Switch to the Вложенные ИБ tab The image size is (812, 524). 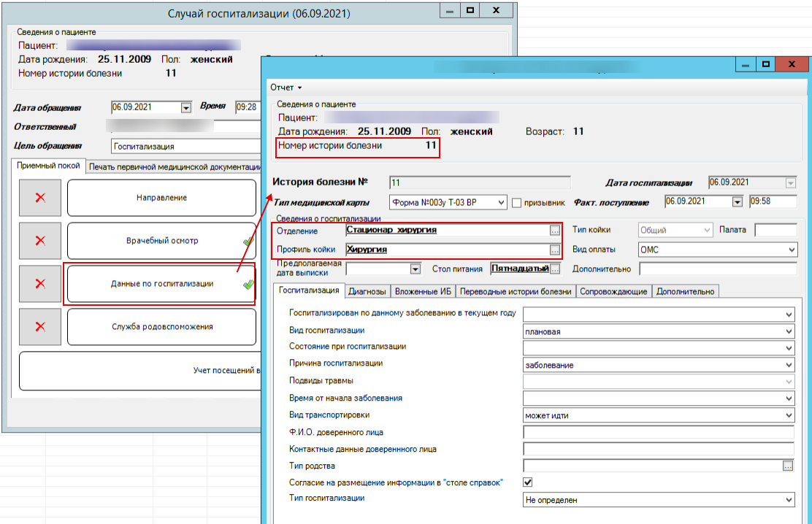coord(423,291)
